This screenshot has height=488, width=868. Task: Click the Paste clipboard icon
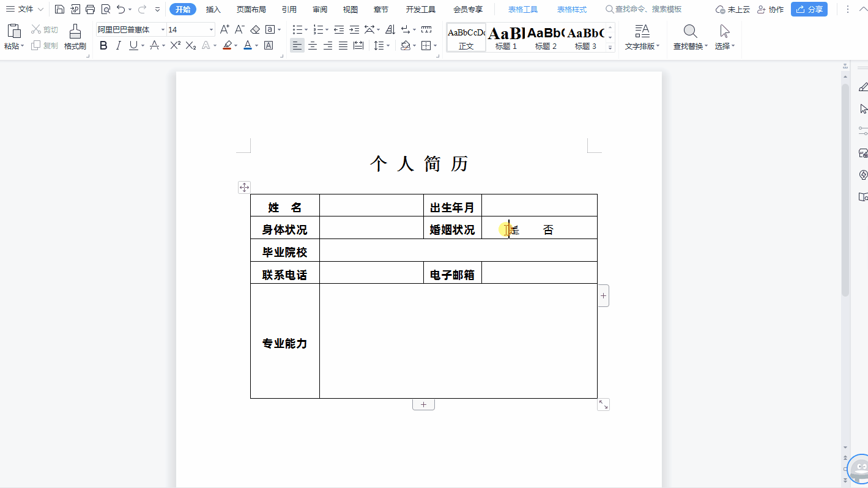point(13,31)
